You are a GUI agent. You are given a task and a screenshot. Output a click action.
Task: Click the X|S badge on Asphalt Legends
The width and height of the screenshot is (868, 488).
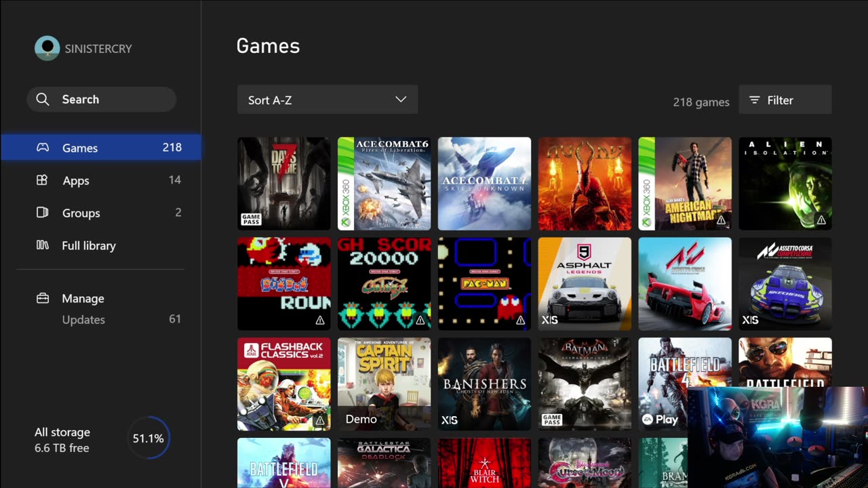(x=550, y=320)
